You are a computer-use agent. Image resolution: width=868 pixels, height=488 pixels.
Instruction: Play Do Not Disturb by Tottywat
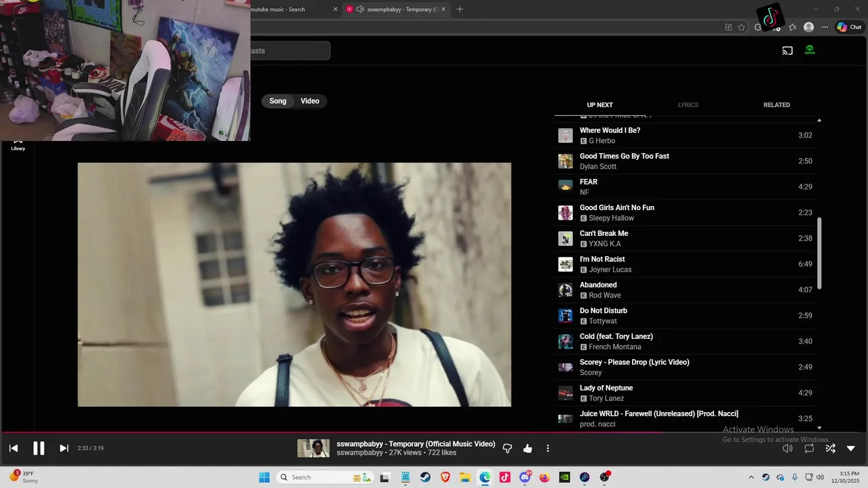pyautogui.click(x=685, y=316)
